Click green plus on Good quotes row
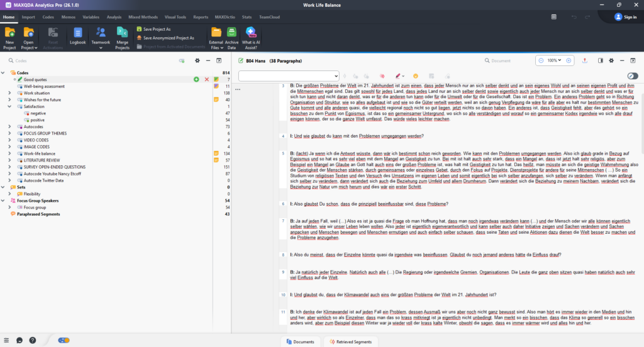The height and width of the screenshot is (347, 644). (x=196, y=79)
